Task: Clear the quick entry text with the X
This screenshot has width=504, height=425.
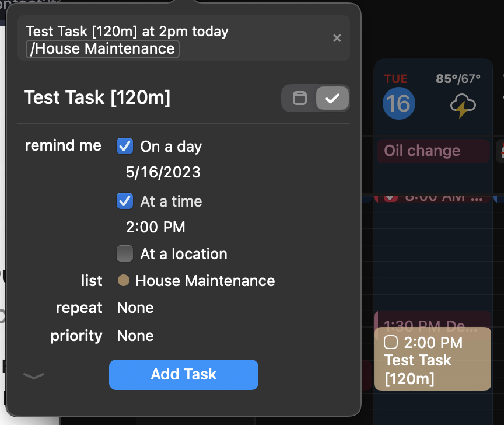Action: tap(337, 38)
